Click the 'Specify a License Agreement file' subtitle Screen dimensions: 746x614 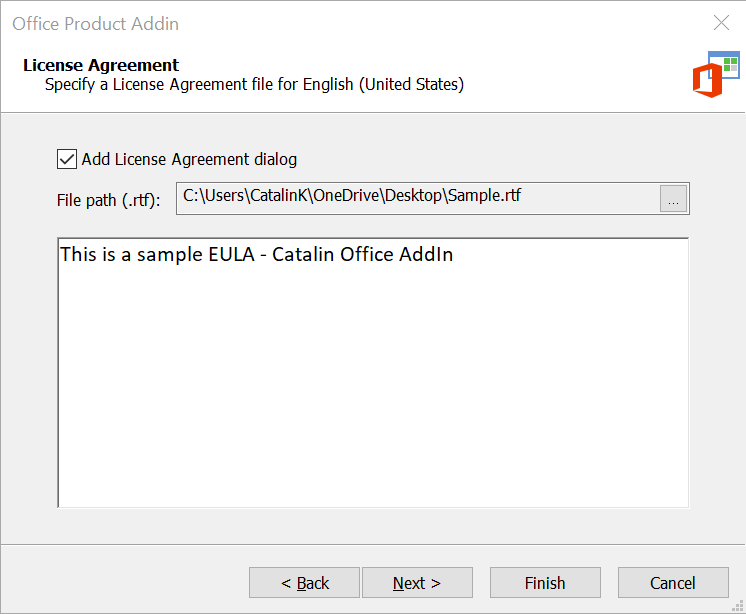click(255, 85)
